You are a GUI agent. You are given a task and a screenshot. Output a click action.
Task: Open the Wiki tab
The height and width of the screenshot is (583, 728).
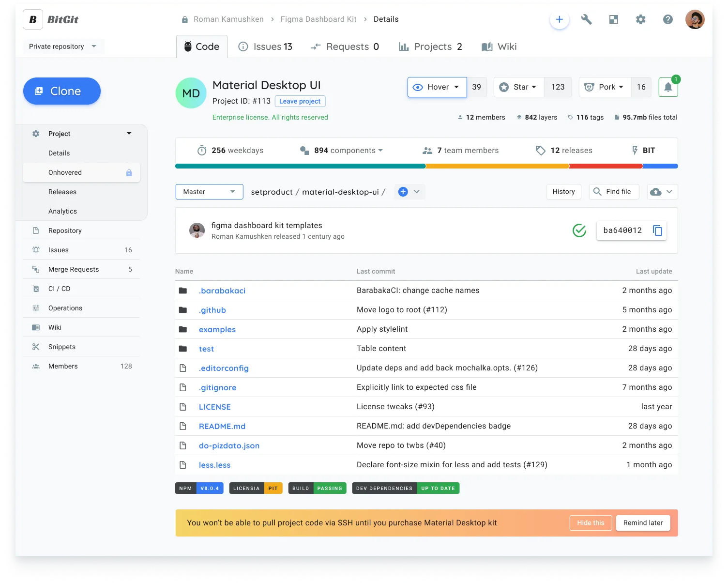click(x=499, y=46)
